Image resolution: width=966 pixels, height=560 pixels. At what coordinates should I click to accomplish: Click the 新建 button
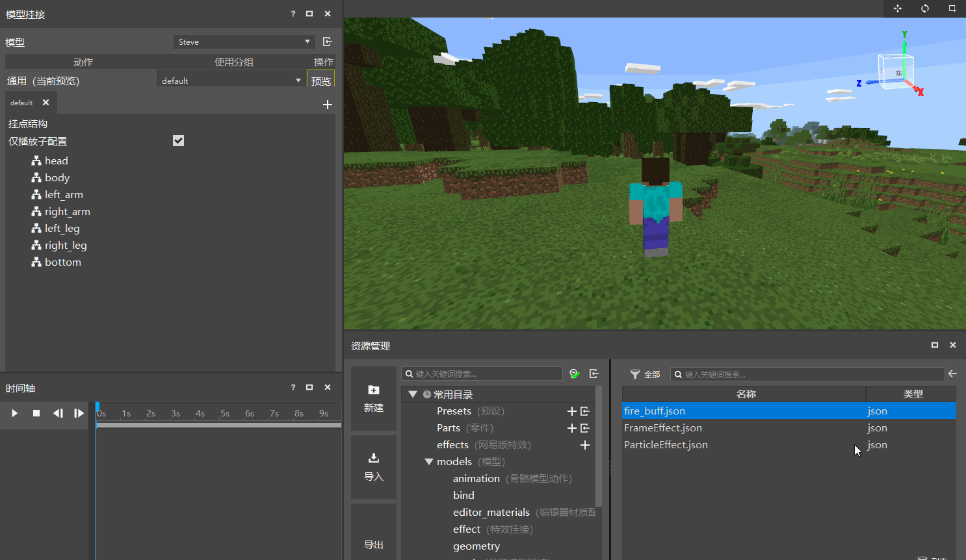(374, 398)
